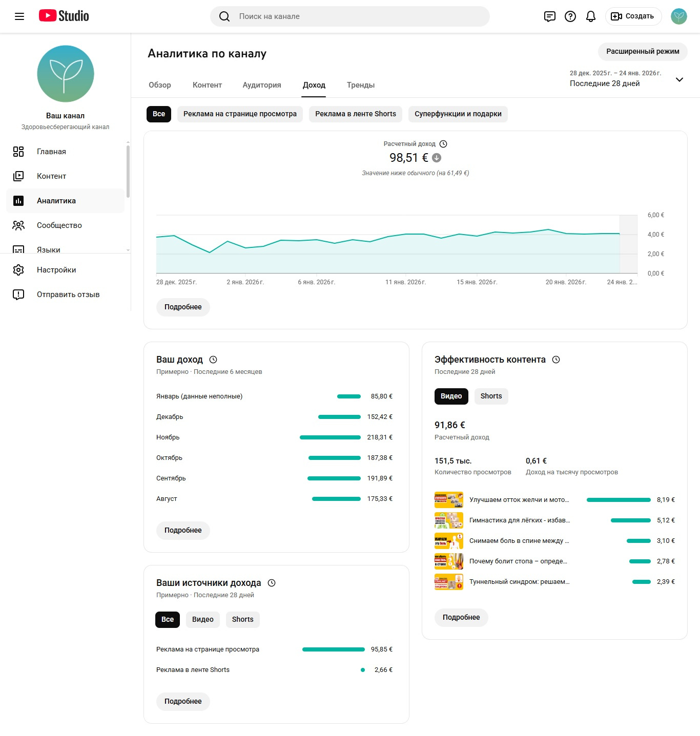Open thumbnail for Гимнастика для лёгких video
This screenshot has height=736, width=700.
[x=449, y=520]
